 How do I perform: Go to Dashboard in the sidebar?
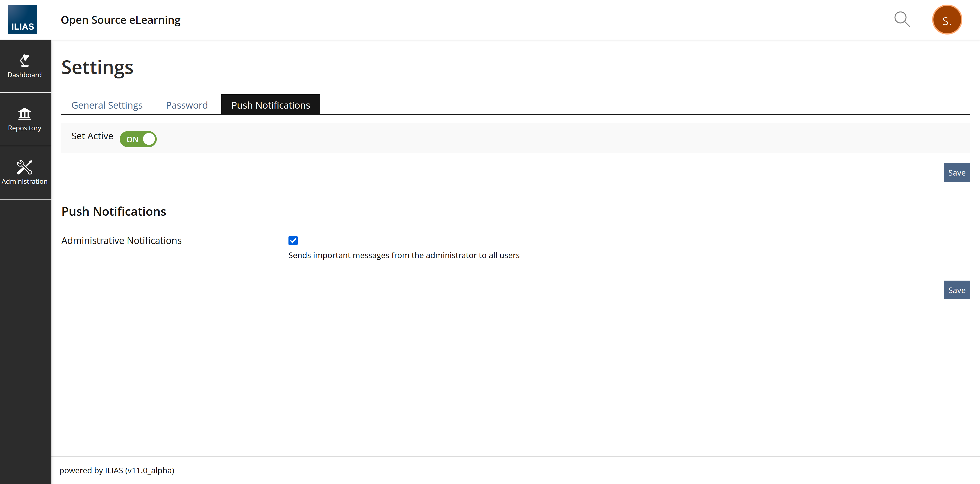(25, 66)
